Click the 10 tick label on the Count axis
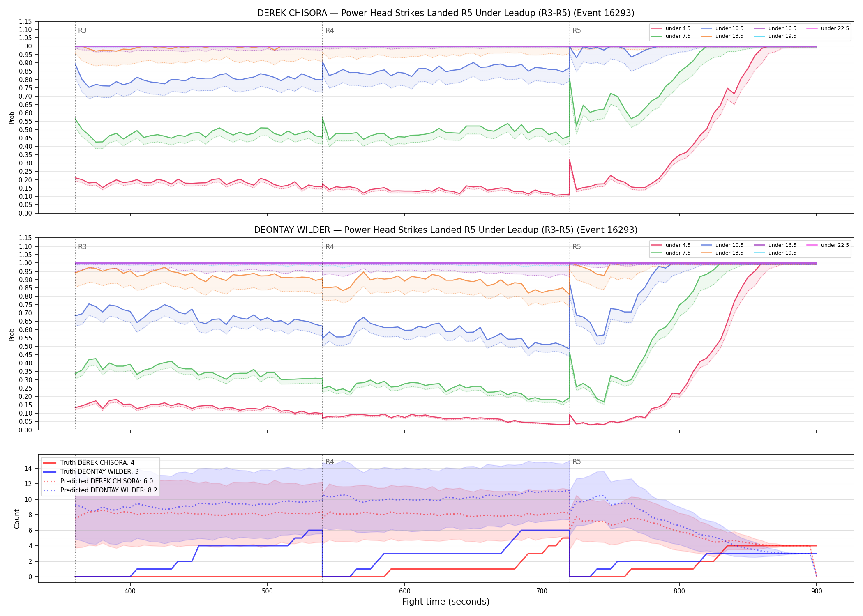Viewport: 863px width, 616px height. pyautogui.click(x=29, y=499)
